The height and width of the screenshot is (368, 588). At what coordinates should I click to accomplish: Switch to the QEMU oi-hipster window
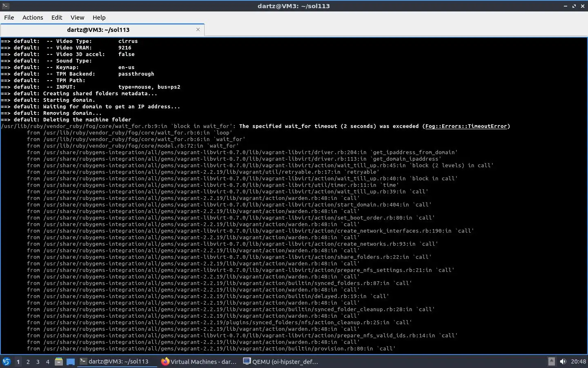(x=281, y=361)
